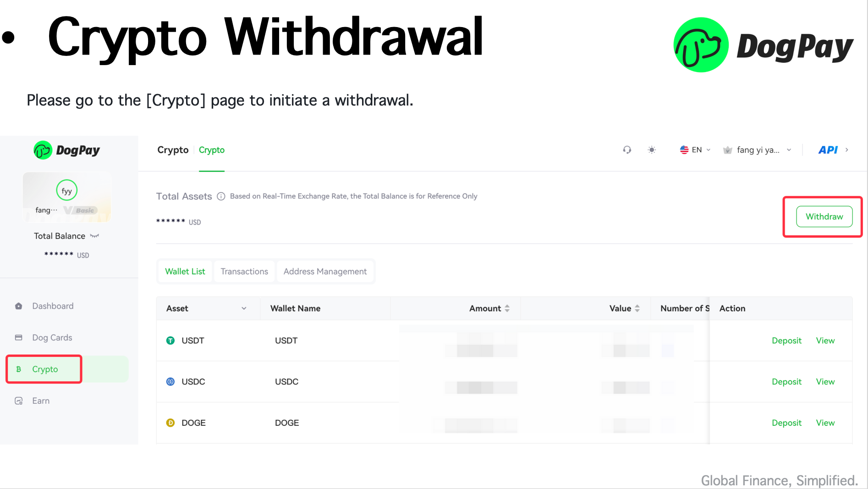Image resolution: width=868 pixels, height=489 pixels.
Task: Open the EN language dropdown
Action: 695,150
